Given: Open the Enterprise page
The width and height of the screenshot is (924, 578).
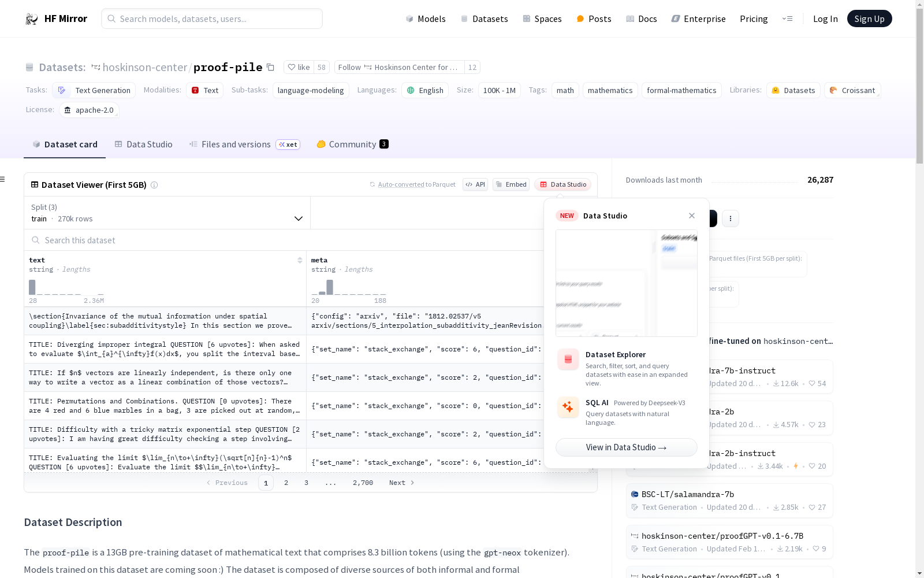Looking at the screenshot, I should pos(699,18).
